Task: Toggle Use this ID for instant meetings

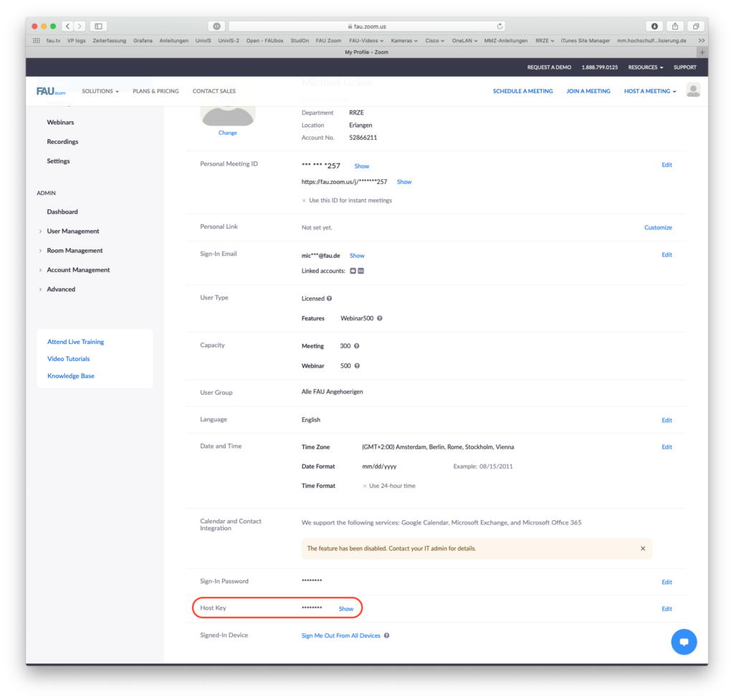Action: [305, 201]
